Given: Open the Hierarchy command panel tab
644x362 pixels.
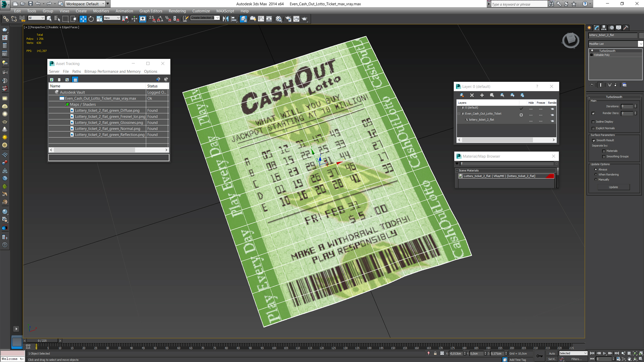Looking at the screenshot, I should [604, 28].
